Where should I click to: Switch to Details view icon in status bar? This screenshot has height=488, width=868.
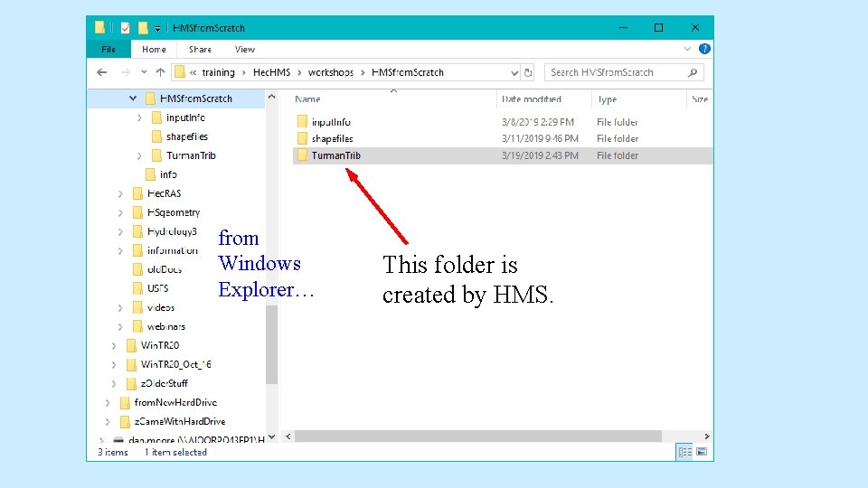click(x=684, y=452)
